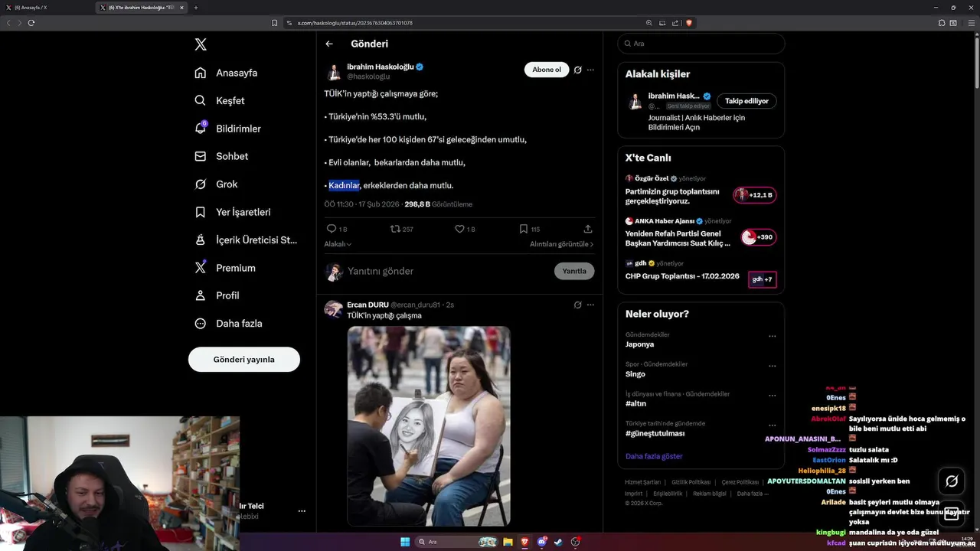Open options for #güneştutulması trend
The height and width of the screenshot is (551, 980).
(772, 425)
